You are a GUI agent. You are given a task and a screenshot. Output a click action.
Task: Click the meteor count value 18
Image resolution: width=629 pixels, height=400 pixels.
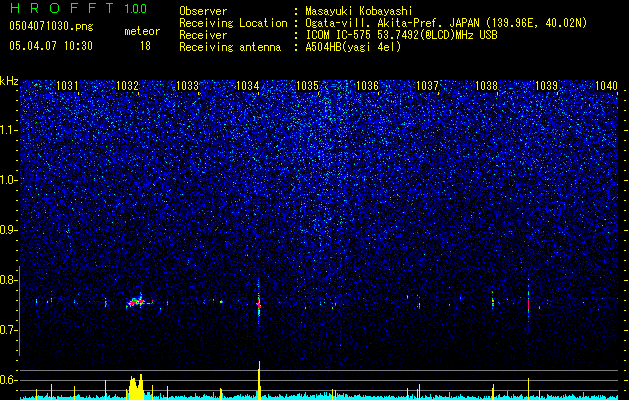145,46
